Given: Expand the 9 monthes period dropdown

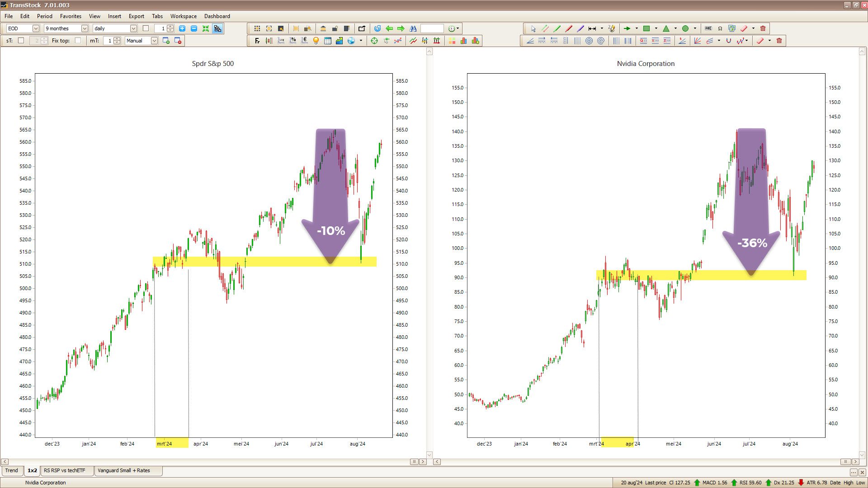Looking at the screenshot, I should (85, 28).
